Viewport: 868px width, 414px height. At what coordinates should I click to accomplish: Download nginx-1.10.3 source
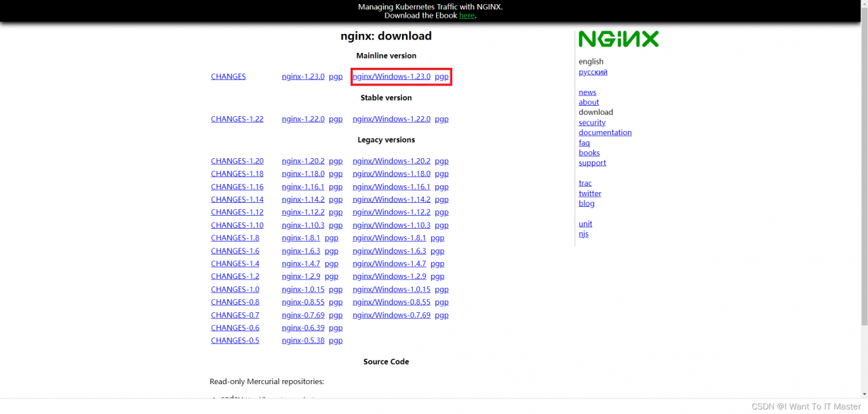(x=303, y=225)
